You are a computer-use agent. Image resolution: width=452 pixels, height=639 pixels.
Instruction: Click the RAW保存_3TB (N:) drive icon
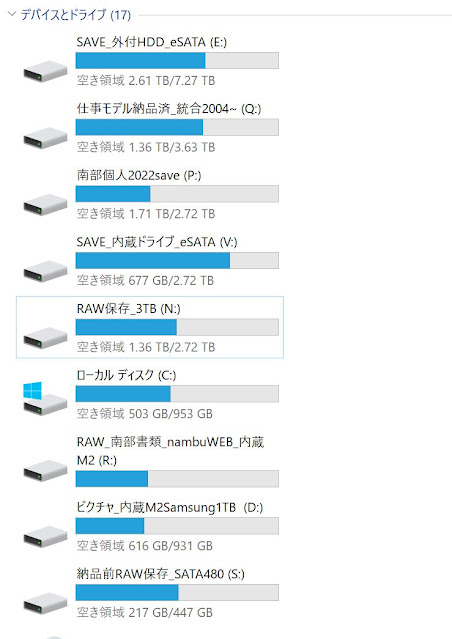45,337
